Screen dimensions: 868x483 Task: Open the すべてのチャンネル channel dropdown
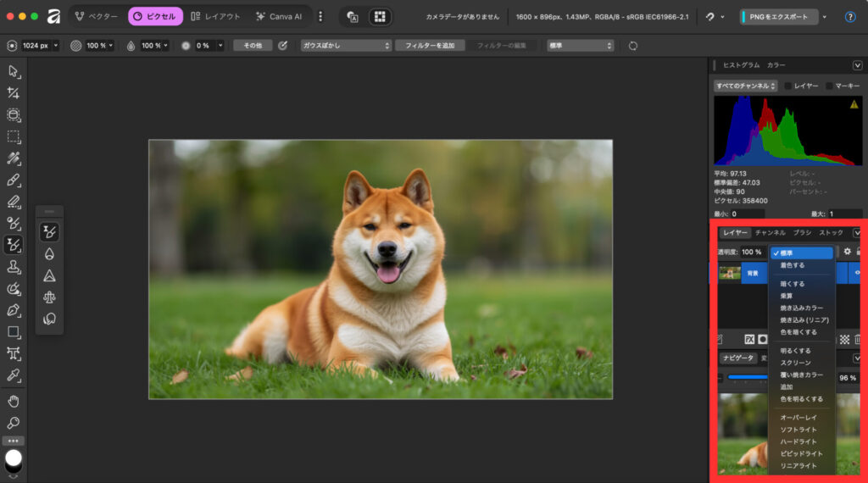pos(745,86)
